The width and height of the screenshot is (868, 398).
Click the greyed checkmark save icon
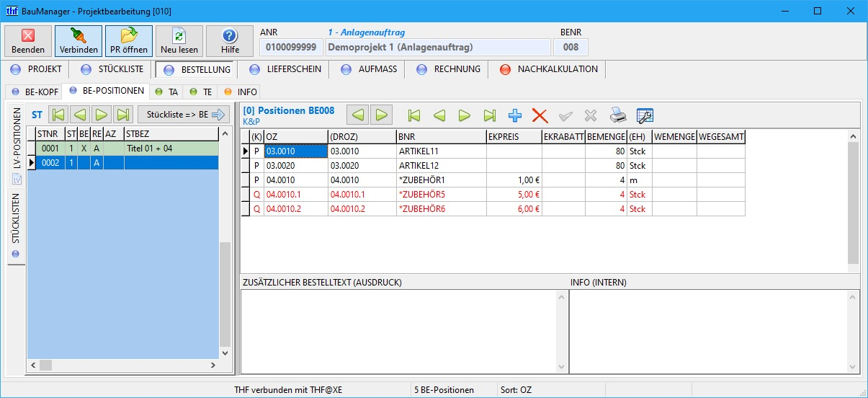coord(565,115)
